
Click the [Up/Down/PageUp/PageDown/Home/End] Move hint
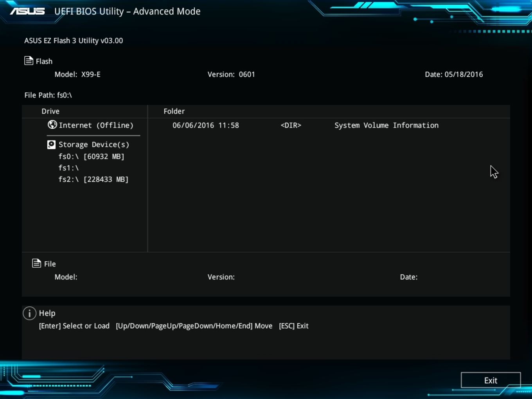[194, 326]
